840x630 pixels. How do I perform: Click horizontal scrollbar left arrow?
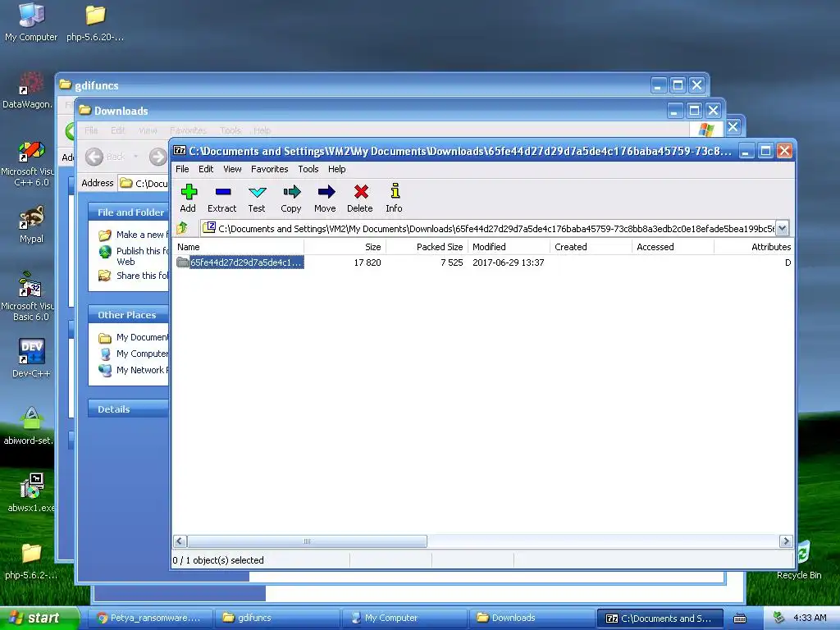point(180,541)
